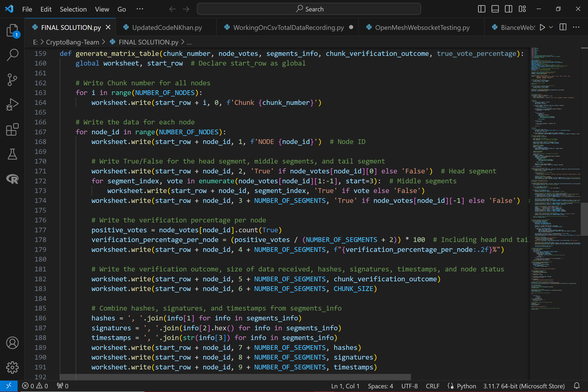Expand the run Python file dropdown arrow

[x=551, y=27]
